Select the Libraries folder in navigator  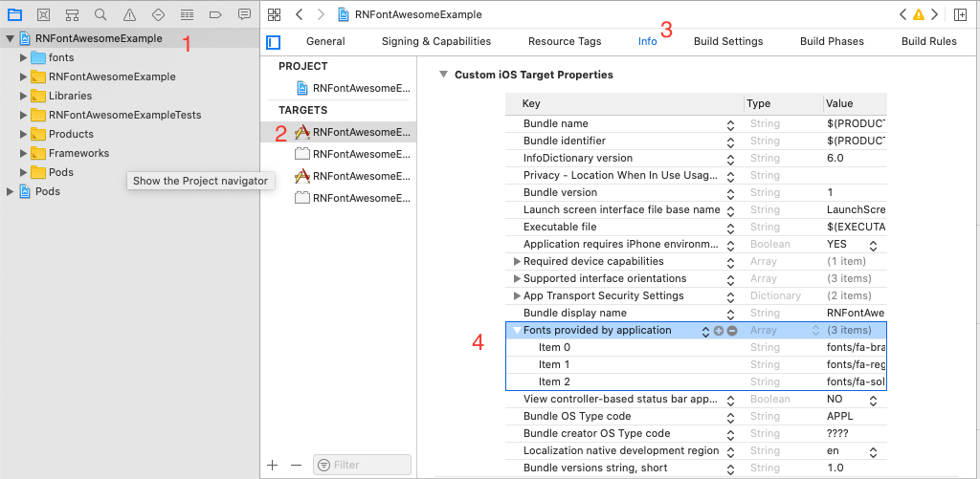tap(70, 96)
